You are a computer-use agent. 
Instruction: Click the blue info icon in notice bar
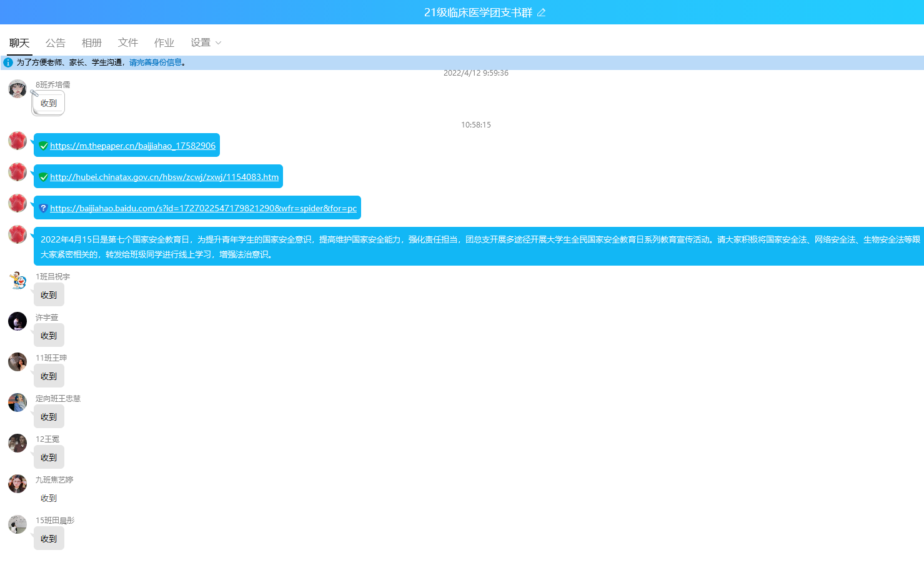[8, 62]
